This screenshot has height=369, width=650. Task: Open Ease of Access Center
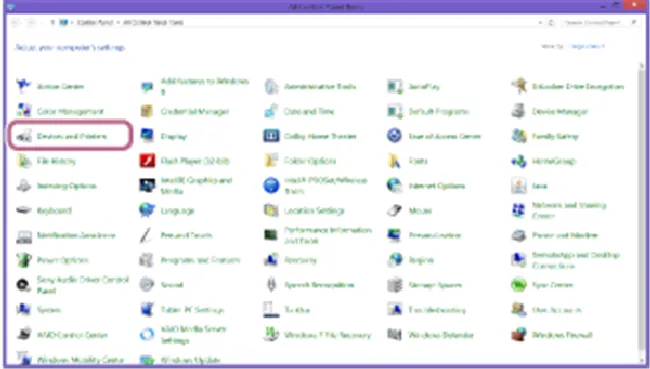tap(444, 136)
